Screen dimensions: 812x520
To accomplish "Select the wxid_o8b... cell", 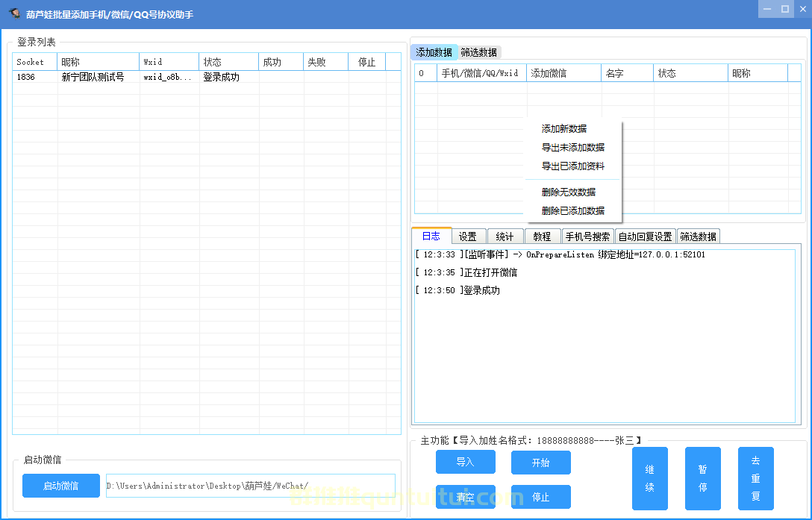I will pos(169,77).
